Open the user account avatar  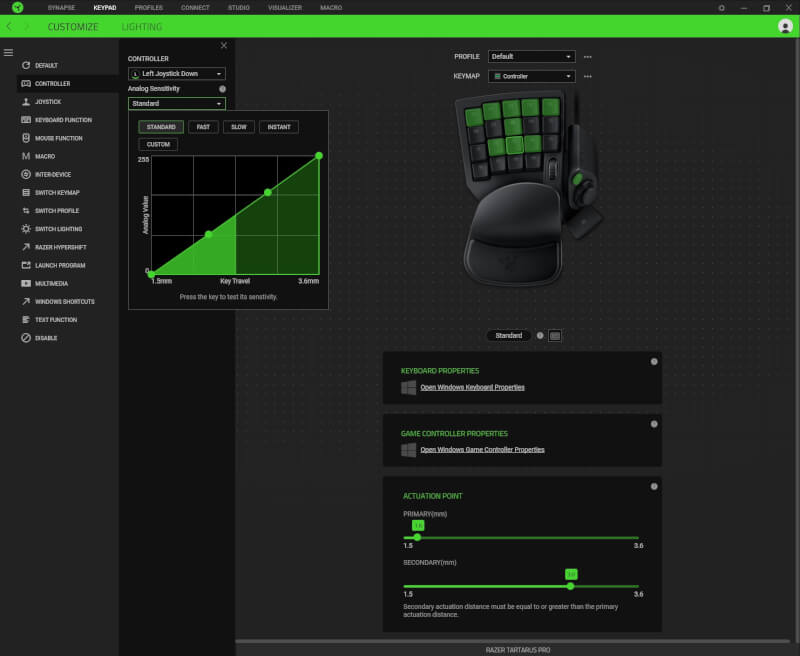tap(785, 26)
